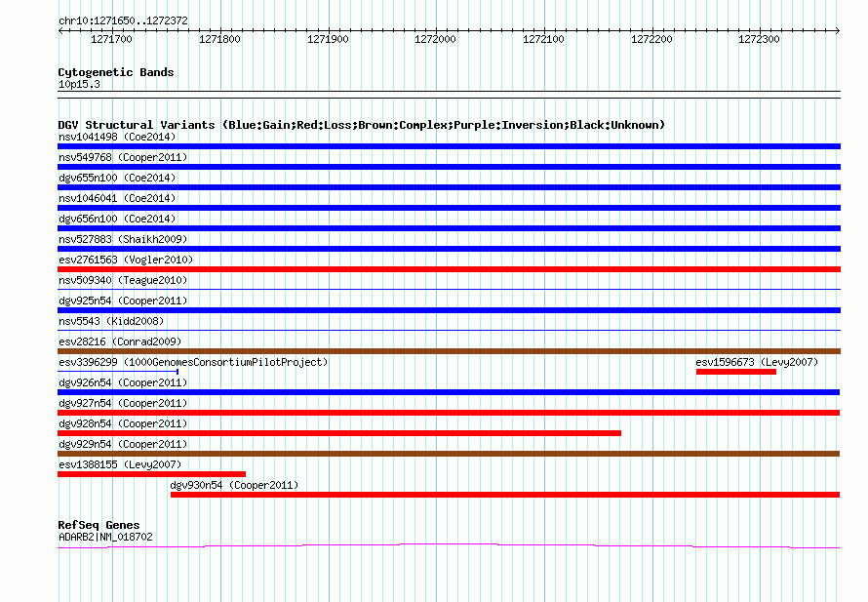Open the nsv527883 (Shaikh2009) label
Viewport: 868px width, 602px height.
click(x=123, y=239)
